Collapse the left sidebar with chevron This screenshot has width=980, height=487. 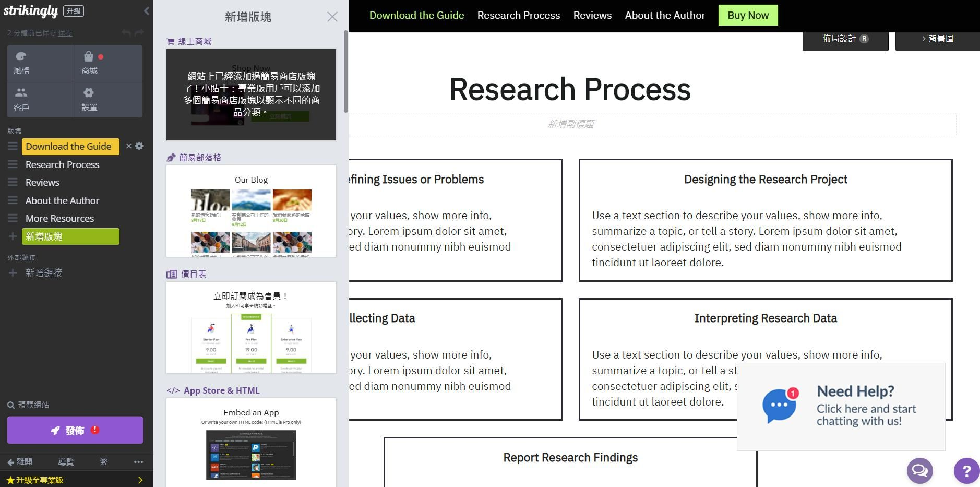[147, 11]
